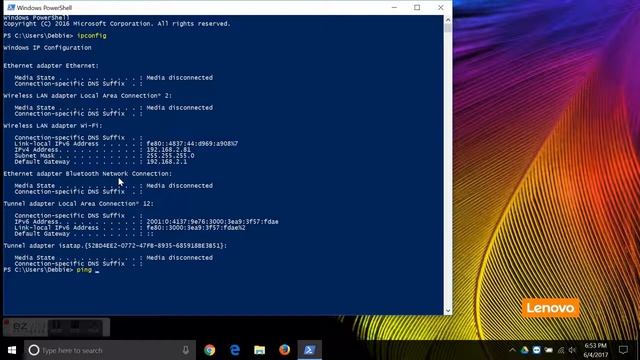Click the blue round tray icon

point(536,350)
